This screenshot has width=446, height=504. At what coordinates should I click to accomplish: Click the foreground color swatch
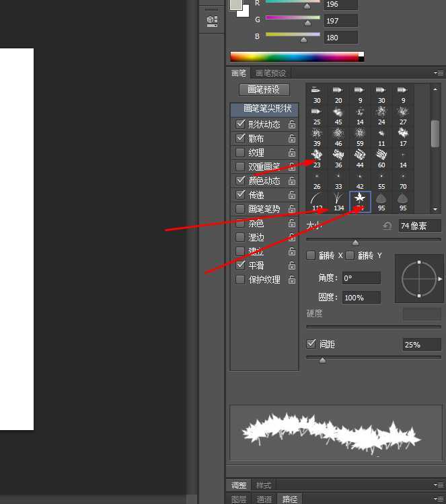pos(235,5)
